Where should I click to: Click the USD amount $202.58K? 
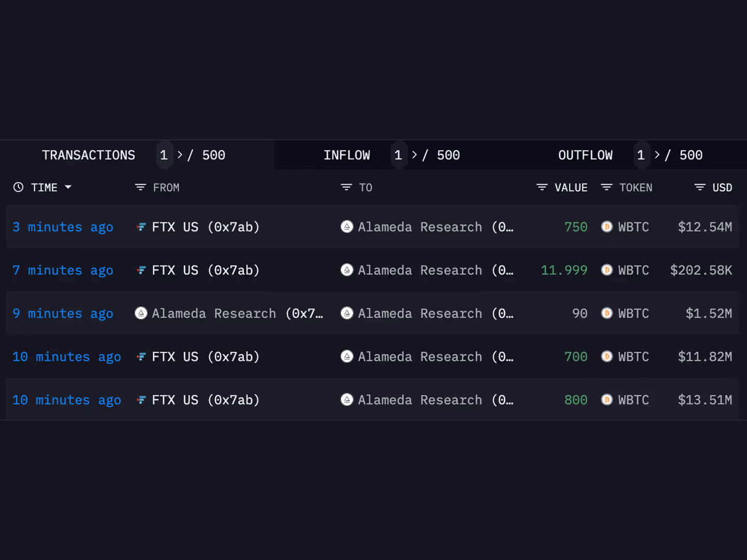[701, 270]
